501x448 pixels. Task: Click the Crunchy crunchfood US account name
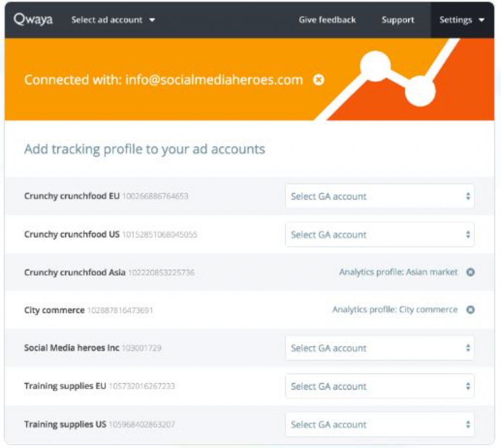tap(72, 235)
